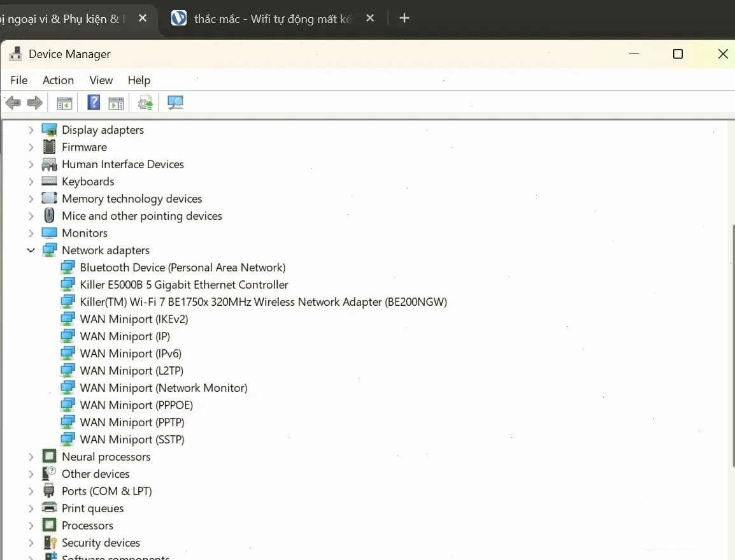Image resolution: width=735 pixels, height=560 pixels.
Task: Toggle the Show/Hide Console Tree toolbar icon
Action: pyautogui.click(x=64, y=103)
